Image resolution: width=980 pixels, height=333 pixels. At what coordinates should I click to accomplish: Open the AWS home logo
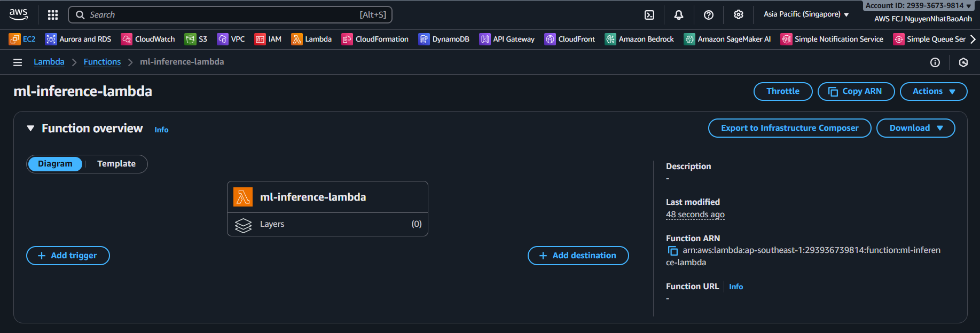tap(19, 14)
